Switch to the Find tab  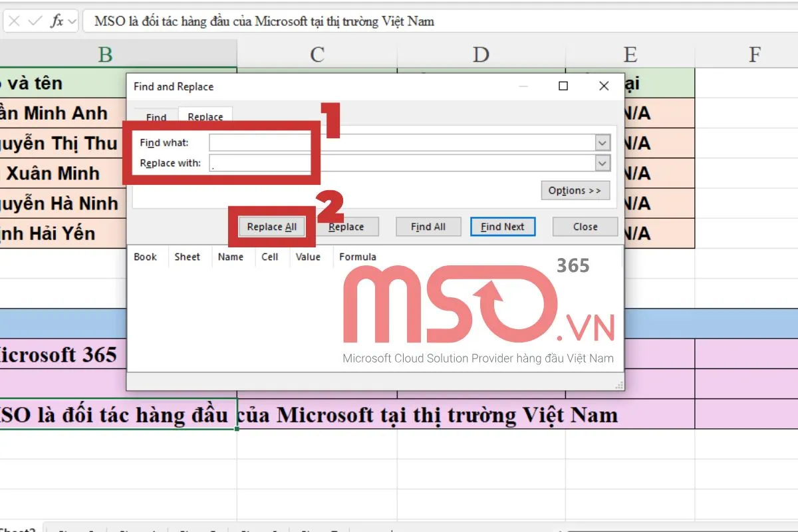coord(156,117)
